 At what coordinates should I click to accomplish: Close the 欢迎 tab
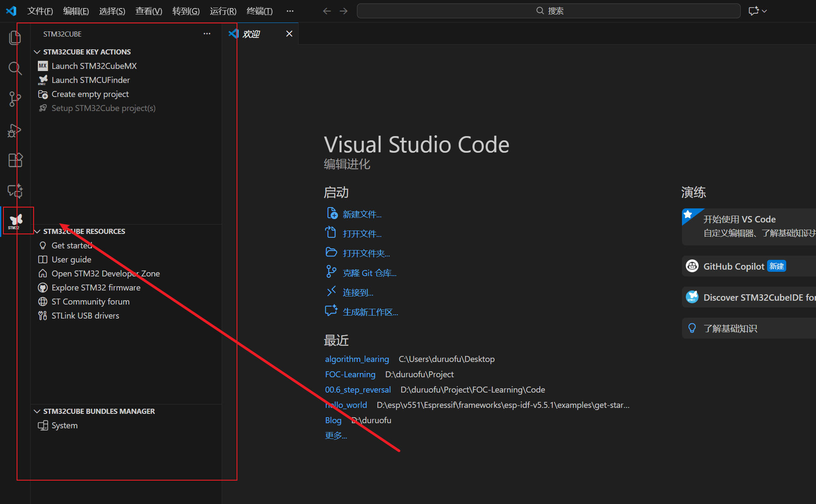289,34
